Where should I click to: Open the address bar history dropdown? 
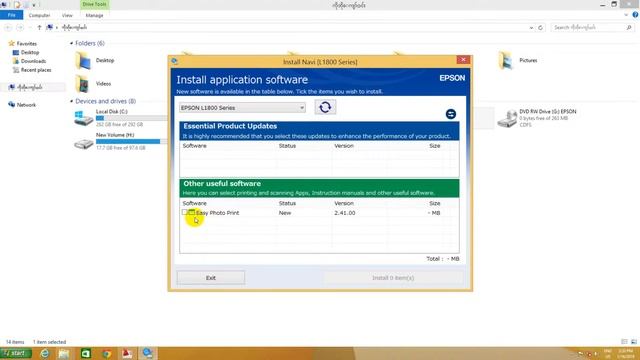coord(531,28)
